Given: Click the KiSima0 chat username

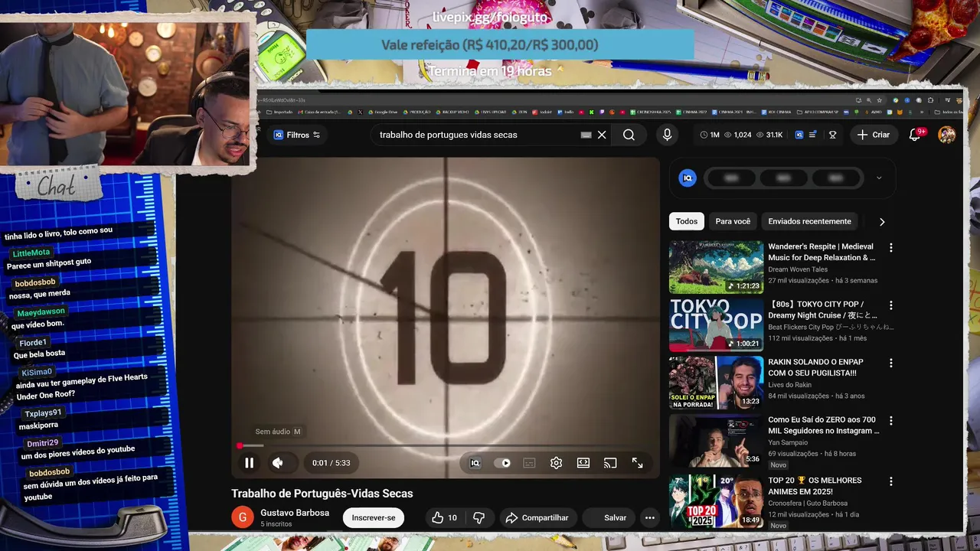Looking at the screenshot, I should (x=37, y=373).
